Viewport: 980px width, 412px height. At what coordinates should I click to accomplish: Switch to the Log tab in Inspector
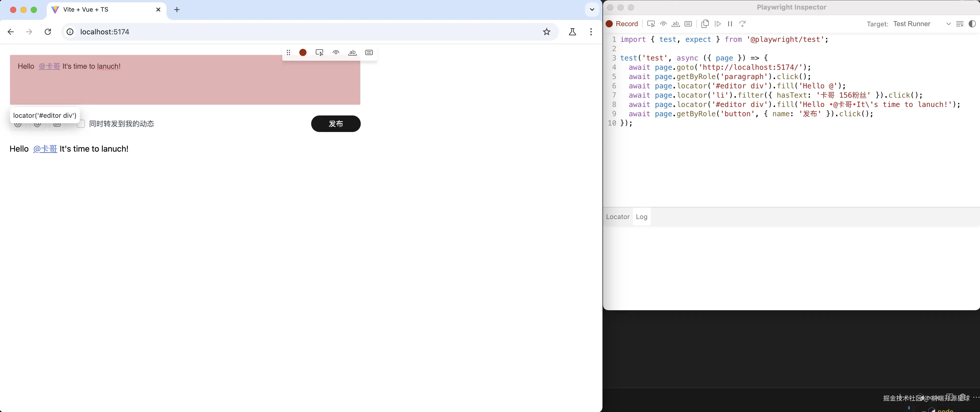641,217
